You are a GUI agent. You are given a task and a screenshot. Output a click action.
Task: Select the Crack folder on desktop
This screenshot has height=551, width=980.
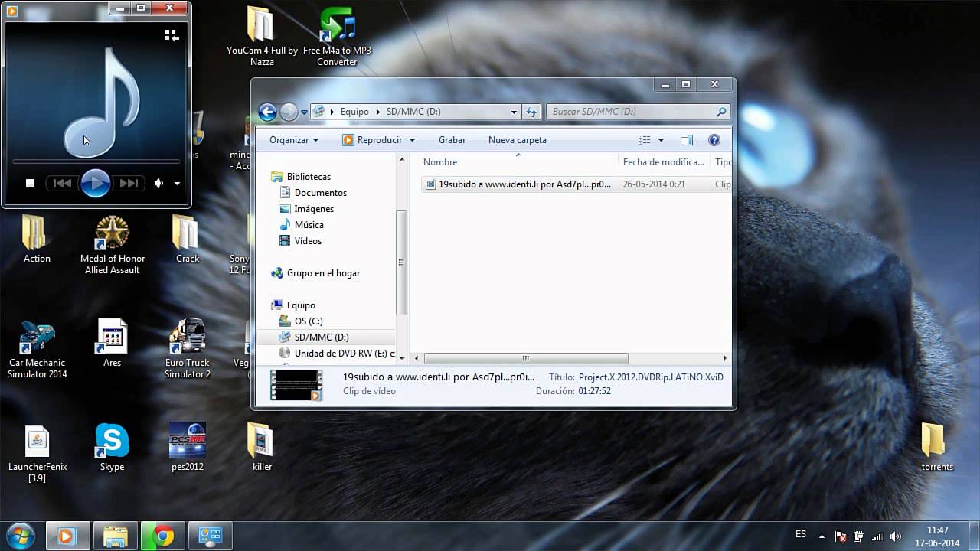tap(187, 239)
